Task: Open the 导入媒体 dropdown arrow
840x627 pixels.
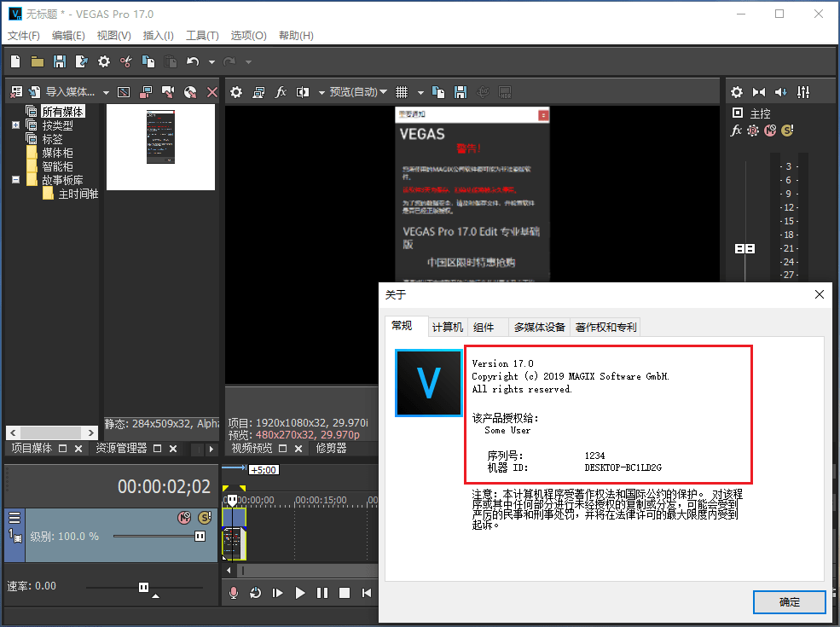Action: click(106, 93)
